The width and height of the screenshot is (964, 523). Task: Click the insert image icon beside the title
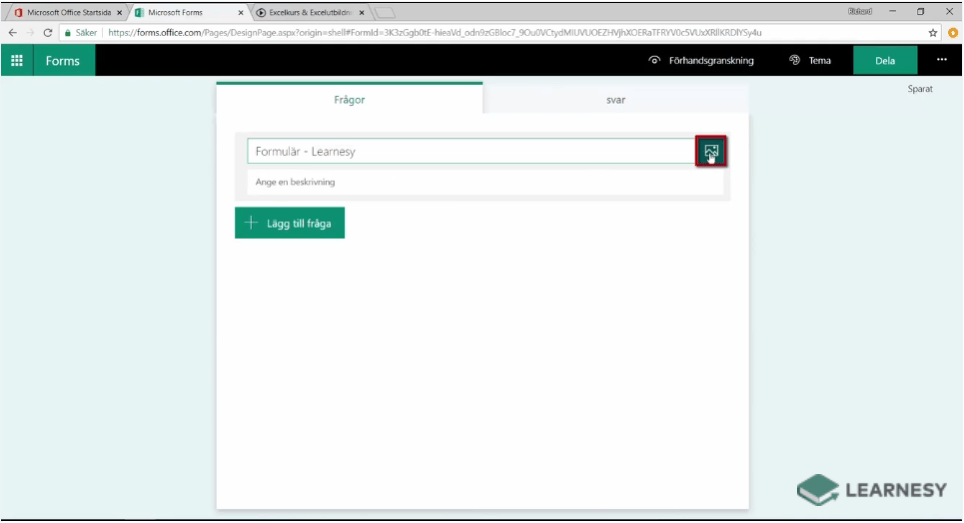[711, 151]
